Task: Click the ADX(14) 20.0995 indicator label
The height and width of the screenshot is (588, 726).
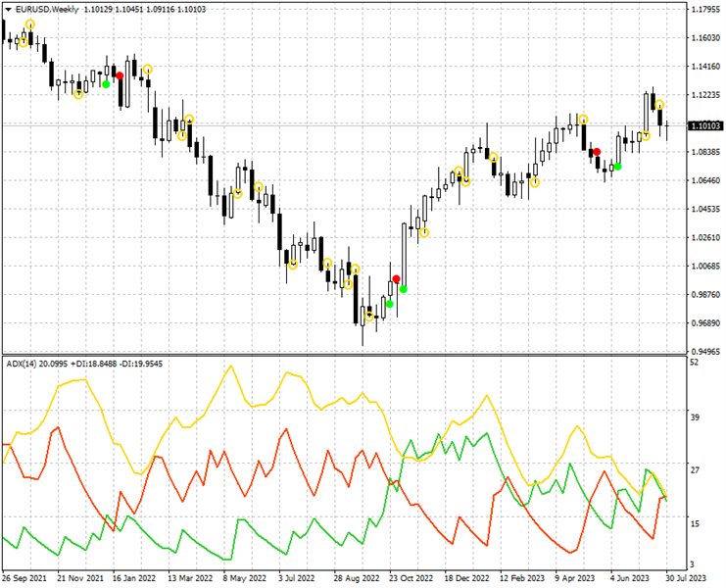Action: (x=37, y=364)
